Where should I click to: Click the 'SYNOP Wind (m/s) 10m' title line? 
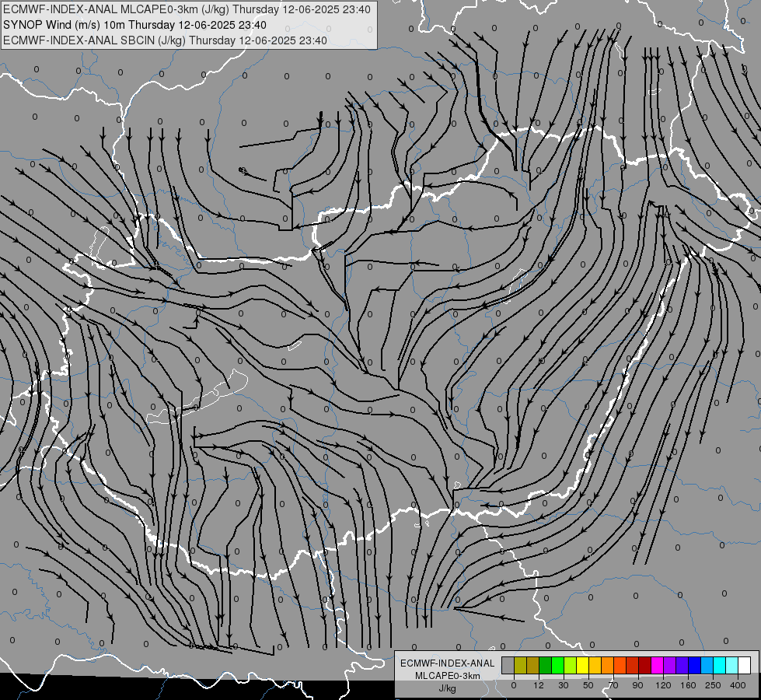(134, 25)
